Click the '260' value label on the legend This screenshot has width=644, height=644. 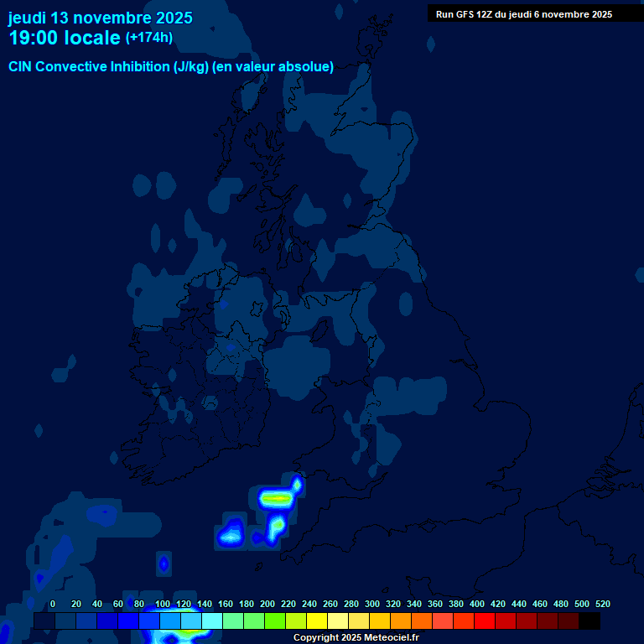pyautogui.click(x=330, y=604)
